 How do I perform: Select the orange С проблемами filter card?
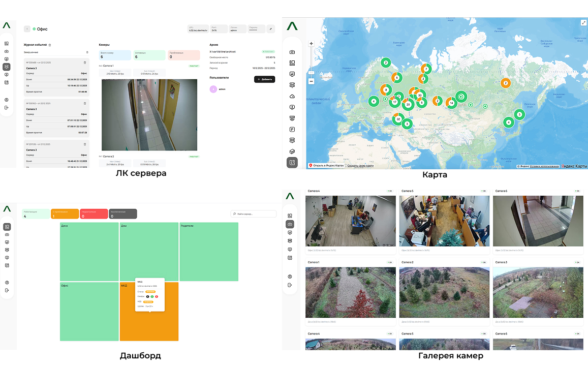click(x=65, y=214)
